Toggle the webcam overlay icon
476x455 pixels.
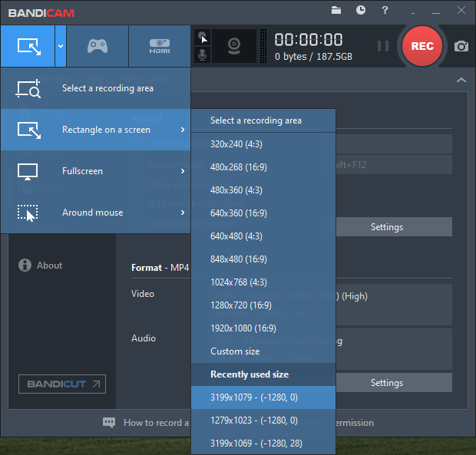coord(234,46)
